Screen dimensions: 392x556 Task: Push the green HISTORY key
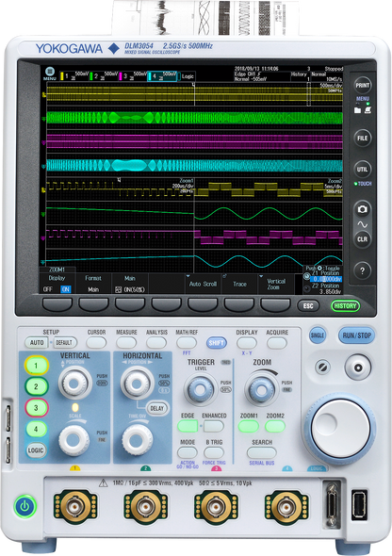pyautogui.click(x=345, y=305)
